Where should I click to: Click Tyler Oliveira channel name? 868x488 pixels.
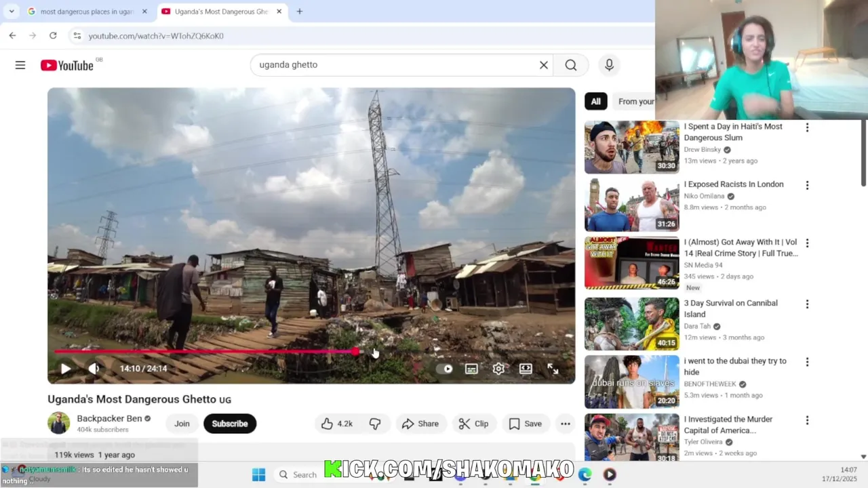703,442
